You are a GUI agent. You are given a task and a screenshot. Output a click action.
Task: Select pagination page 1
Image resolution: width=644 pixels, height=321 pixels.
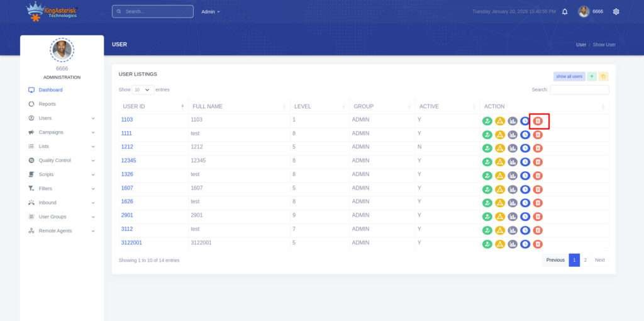tap(574, 260)
